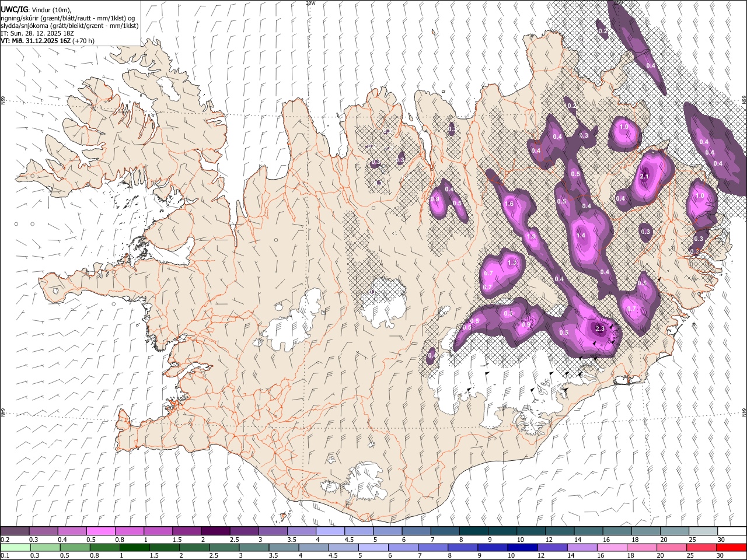Image resolution: width=747 pixels, height=560 pixels.
Task: Pick the top-row pale grey swatch starting at 25
Action: 703,531
